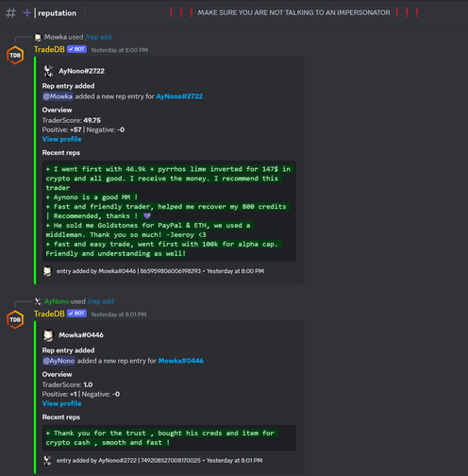Click the /rep add command used by AyNono
The width and height of the screenshot is (468, 476).
pos(101,301)
